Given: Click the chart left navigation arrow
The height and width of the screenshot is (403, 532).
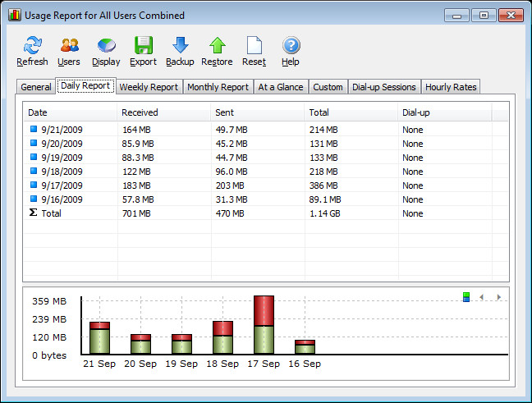Looking at the screenshot, I should click(481, 297).
